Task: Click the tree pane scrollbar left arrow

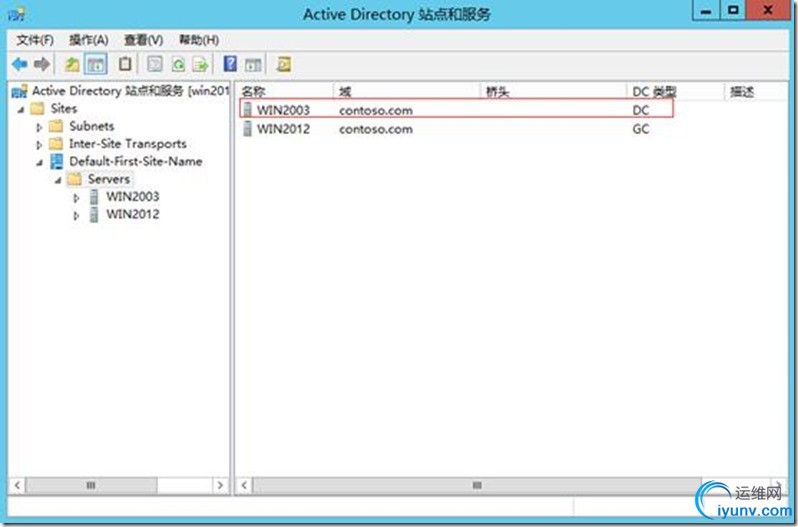Action: click(x=17, y=485)
